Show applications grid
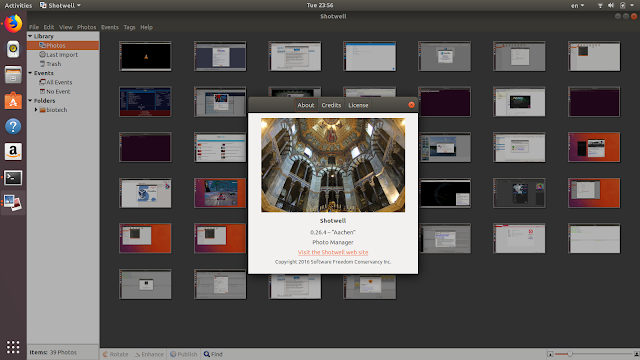Screen dimensions: 640x360 coord(13,347)
